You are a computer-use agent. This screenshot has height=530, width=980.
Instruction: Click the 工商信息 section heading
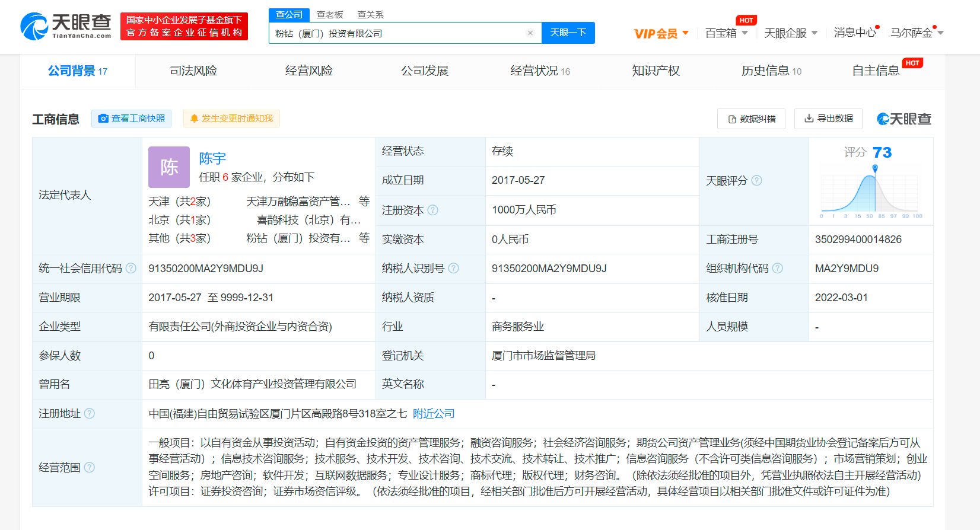(56, 119)
